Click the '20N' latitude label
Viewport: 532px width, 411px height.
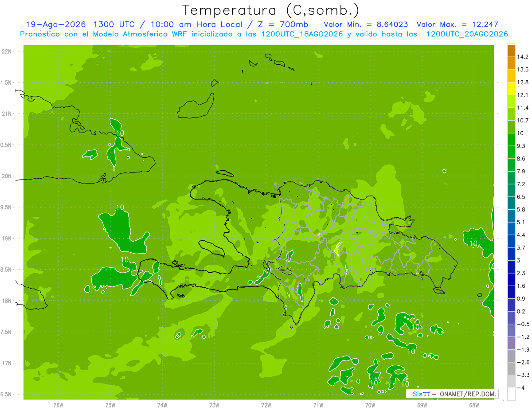[6, 176]
